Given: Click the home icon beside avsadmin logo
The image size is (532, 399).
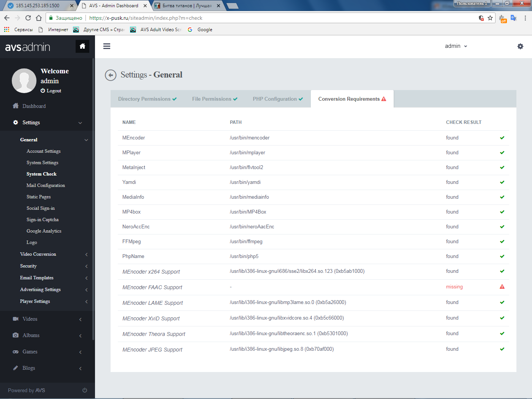Looking at the screenshot, I should pos(82,46).
